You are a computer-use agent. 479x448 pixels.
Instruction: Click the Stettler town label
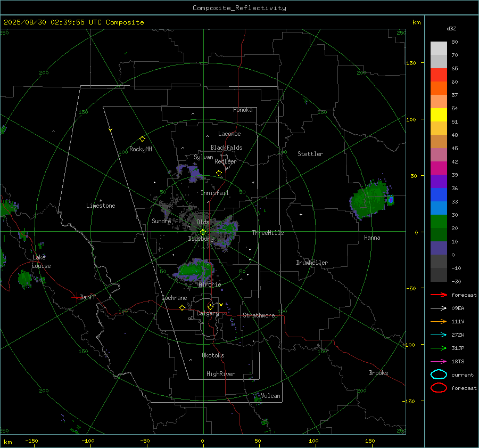(x=310, y=154)
